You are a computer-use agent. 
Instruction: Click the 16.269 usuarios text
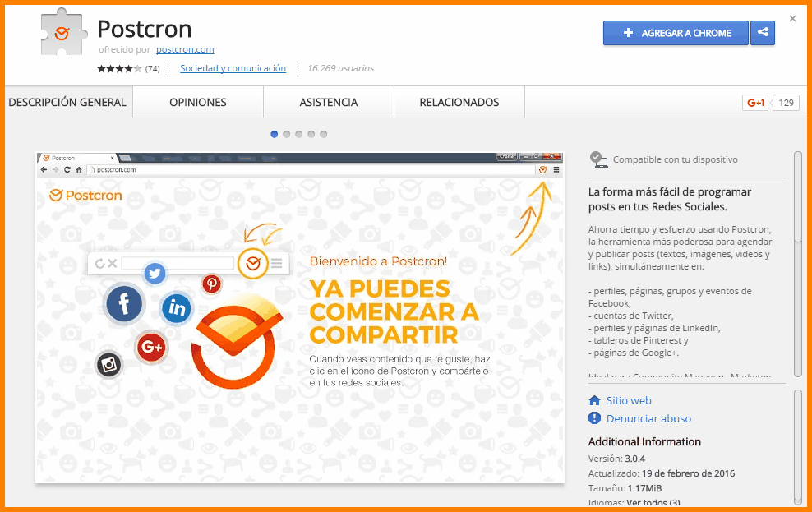click(341, 68)
